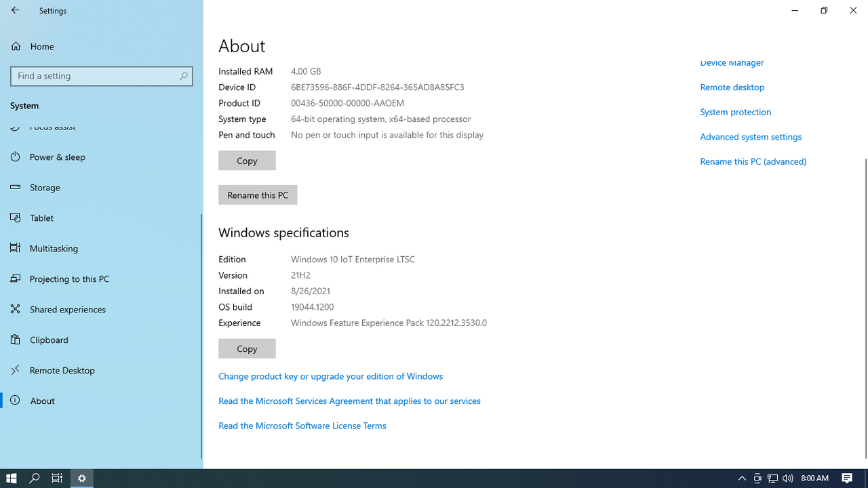Click the Storage drive icon

point(15,187)
